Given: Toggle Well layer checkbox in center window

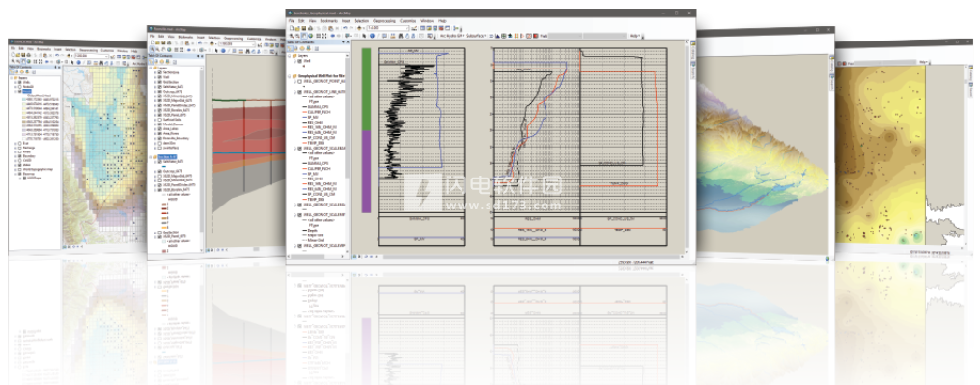Looking at the screenshot, I should [x=300, y=61].
